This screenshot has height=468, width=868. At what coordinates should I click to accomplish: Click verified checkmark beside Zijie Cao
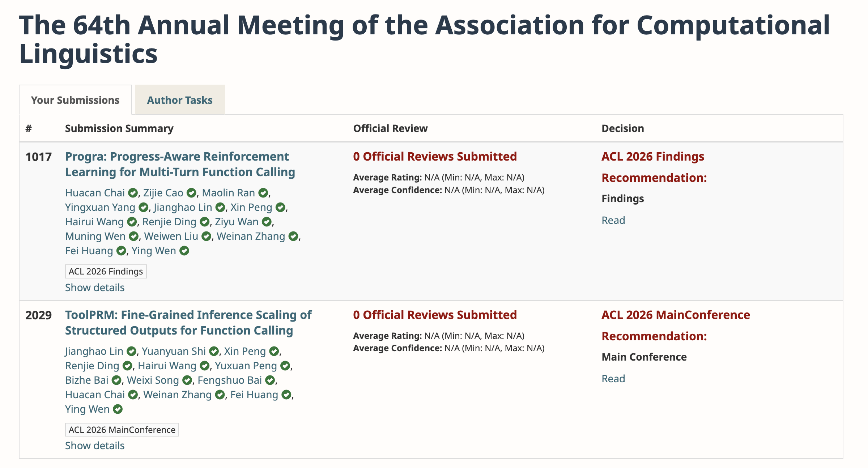click(191, 193)
